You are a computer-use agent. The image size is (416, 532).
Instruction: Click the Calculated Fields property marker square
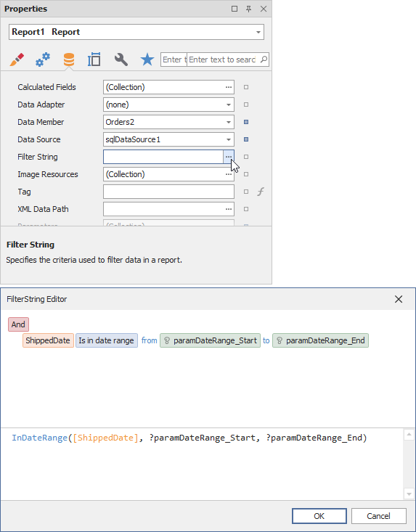246,87
